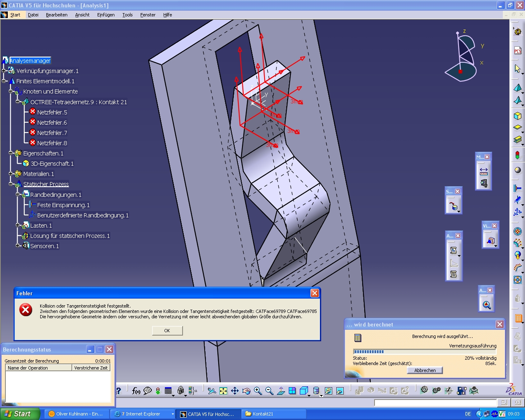Image resolution: width=525 pixels, height=420 pixels.
Task: Cancel the computation with Abbrechen
Action: coord(425,370)
